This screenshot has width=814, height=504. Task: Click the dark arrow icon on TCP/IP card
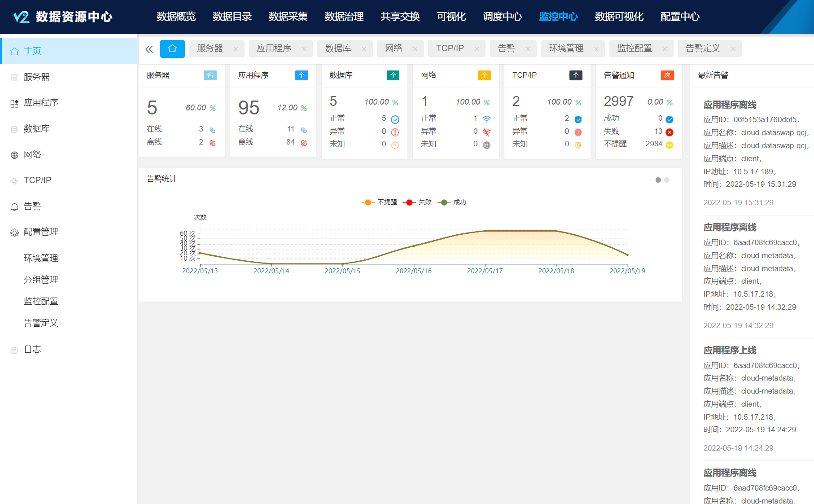tap(576, 75)
